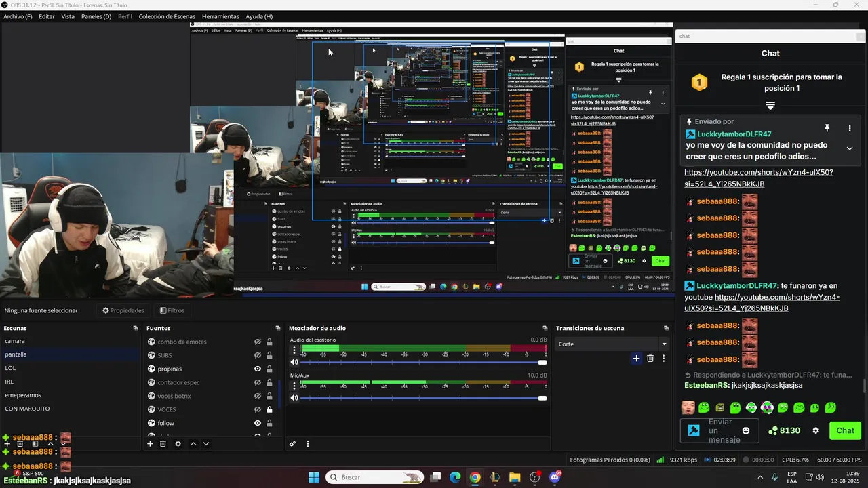The width and height of the screenshot is (868, 488).
Task: Pop out the Escenas dock
Action: pyautogui.click(x=135, y=328)
